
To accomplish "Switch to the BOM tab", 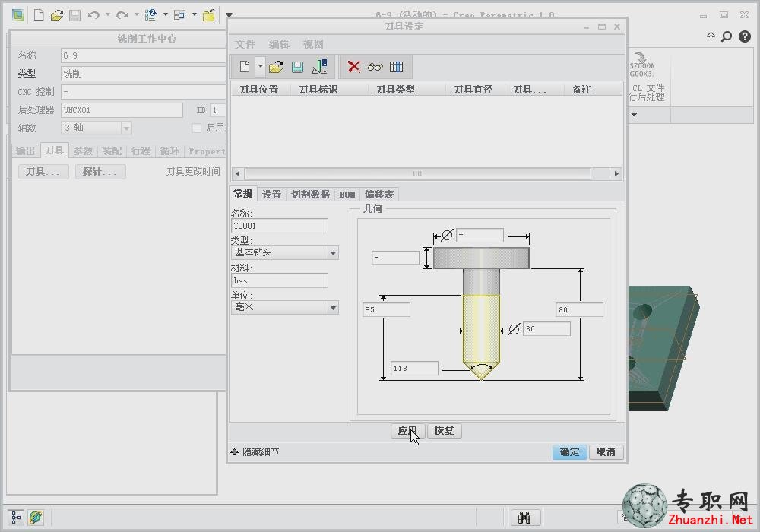I will pos(347,195).
